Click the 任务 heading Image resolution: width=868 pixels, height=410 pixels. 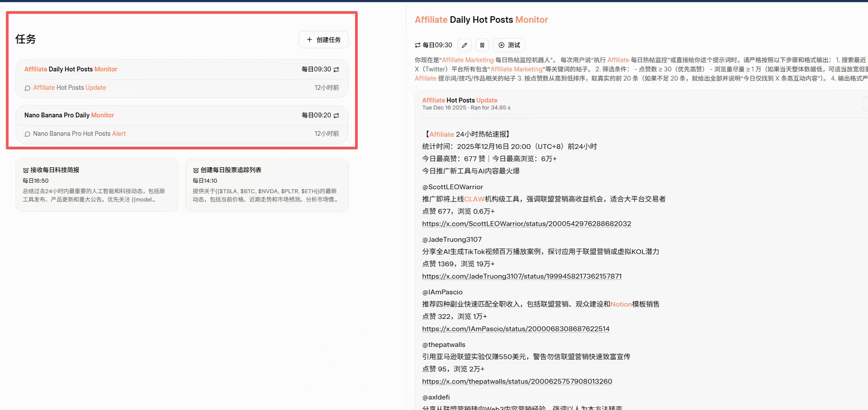click(x=25, y=39)
